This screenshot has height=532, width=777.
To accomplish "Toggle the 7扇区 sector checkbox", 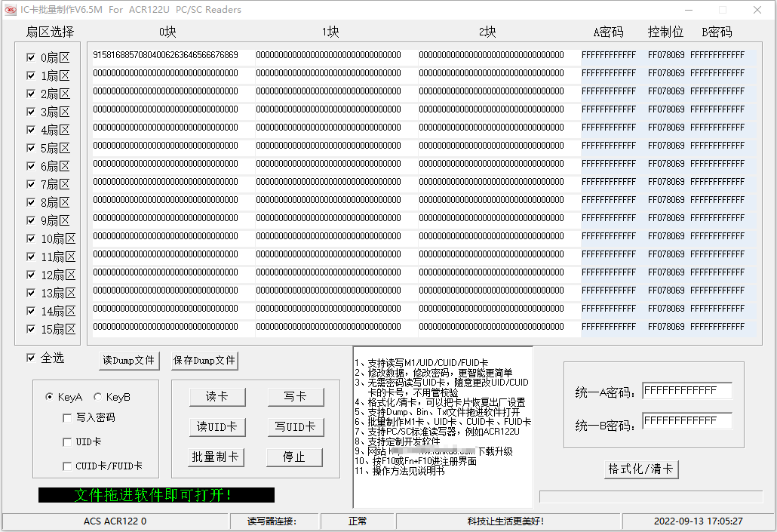I will click(31, 184).
